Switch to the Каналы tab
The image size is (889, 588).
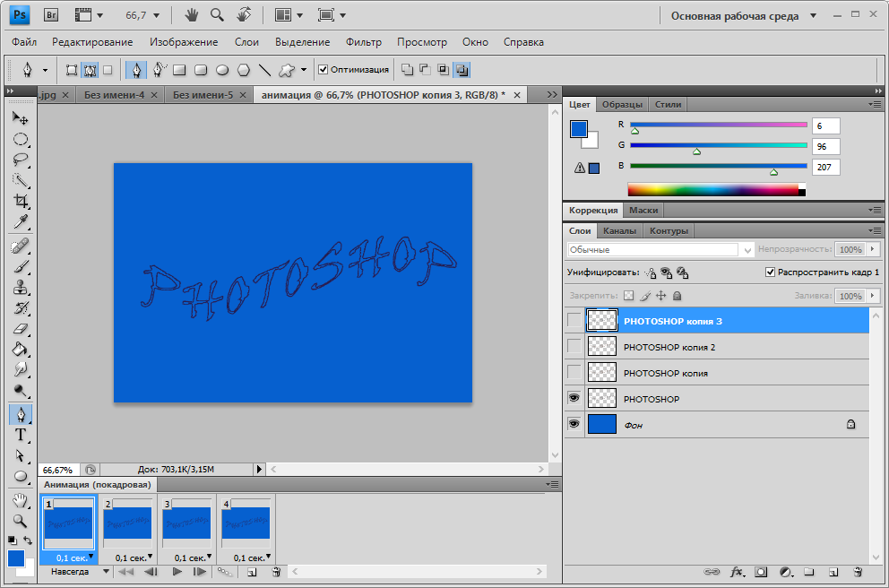pyautogui.click(x=619, y=230)
